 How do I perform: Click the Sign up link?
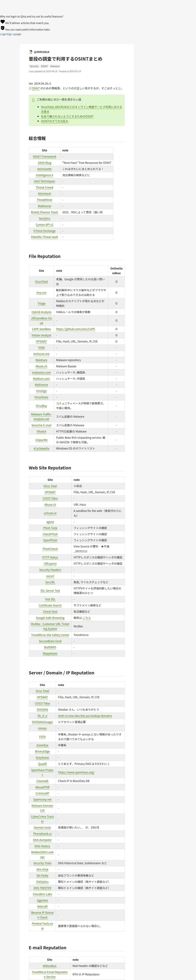tap(11, 34)
